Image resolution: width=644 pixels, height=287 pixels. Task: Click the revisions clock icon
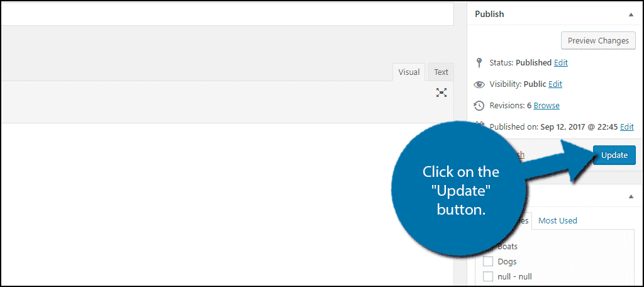pyautogui.click(x=479, y=106)
